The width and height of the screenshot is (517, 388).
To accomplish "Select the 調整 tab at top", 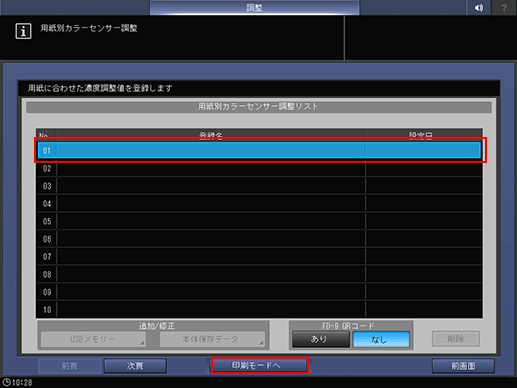I will pyautogui.click(x=254, y=7).
